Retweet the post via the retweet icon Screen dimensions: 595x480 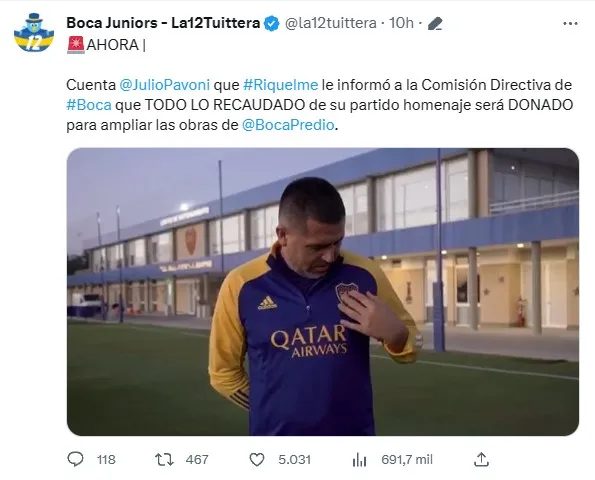164,460
